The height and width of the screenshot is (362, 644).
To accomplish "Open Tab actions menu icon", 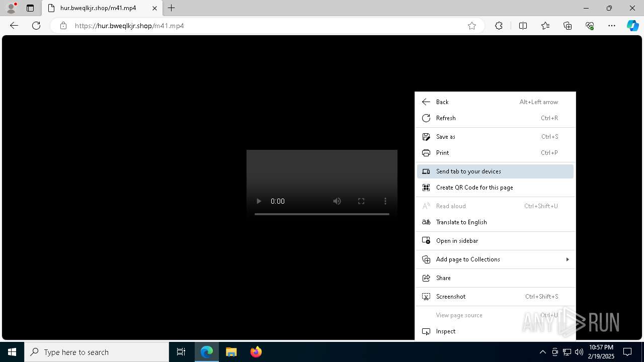I will 30,8.
